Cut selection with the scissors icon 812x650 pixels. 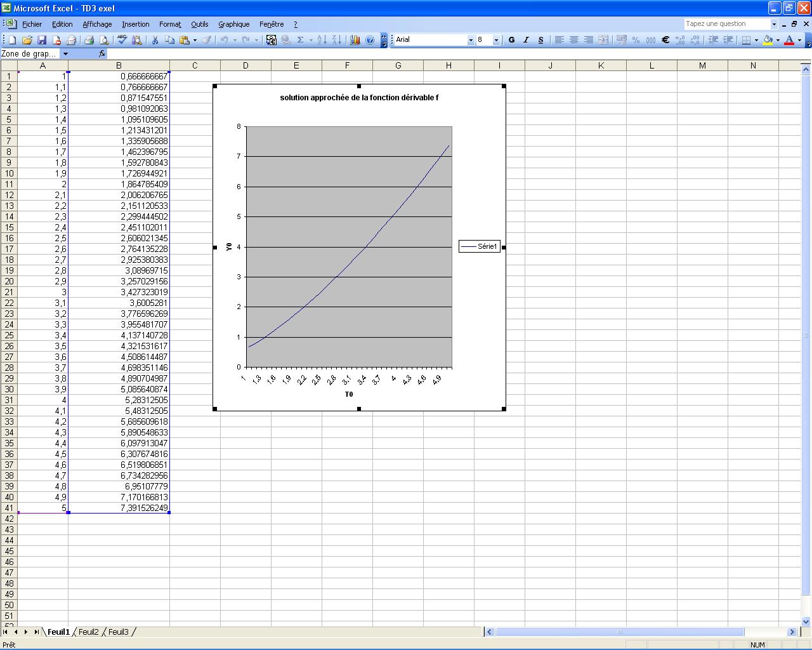pos(155,40)
